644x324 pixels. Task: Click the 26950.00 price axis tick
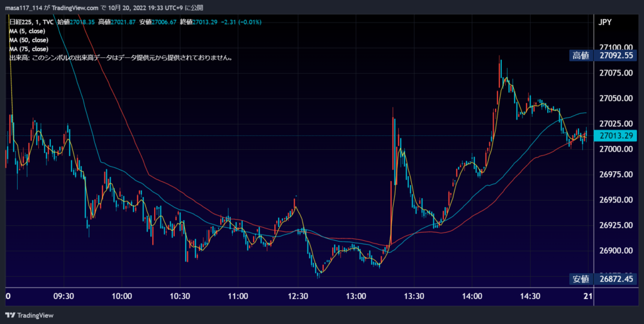click(616, 200)
